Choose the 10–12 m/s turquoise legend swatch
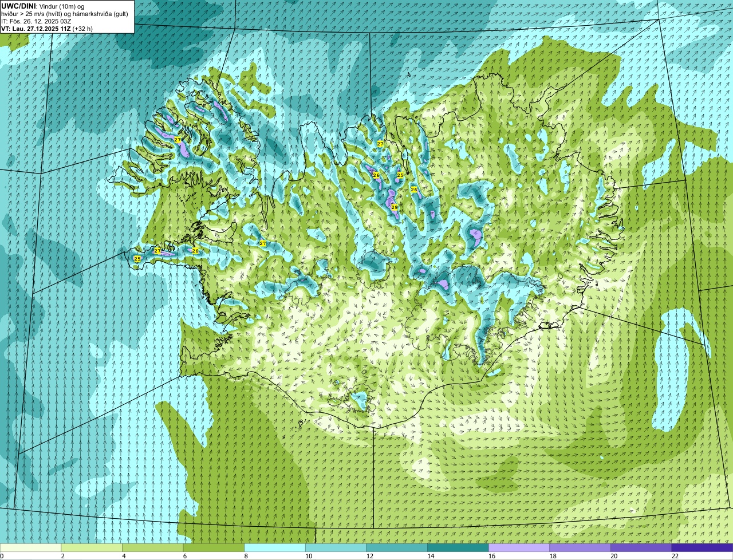The width and height of the screenshot is (733, 560). click(x=336, y=547)
